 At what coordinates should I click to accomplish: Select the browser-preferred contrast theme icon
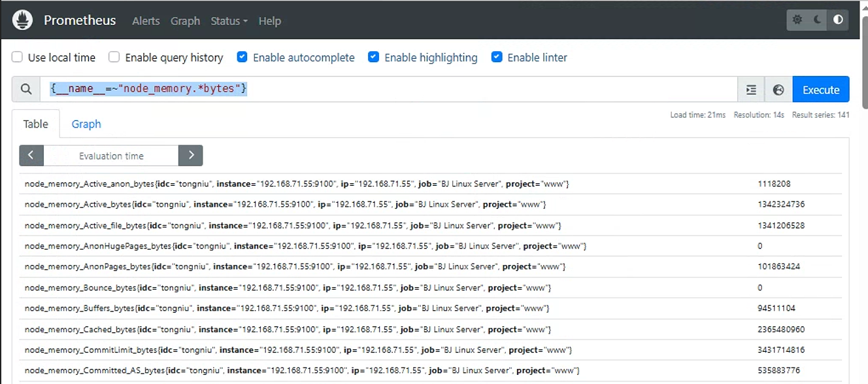tap(838, 20)
